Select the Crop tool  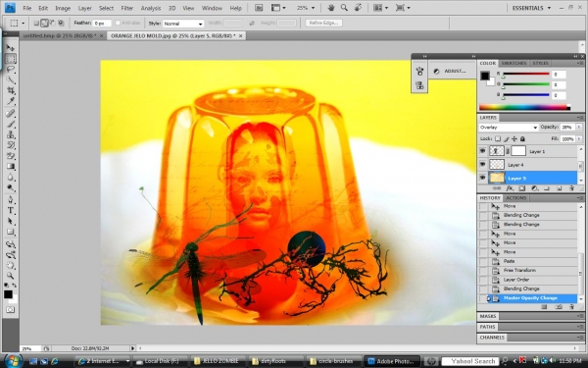[x=11, y=90]
